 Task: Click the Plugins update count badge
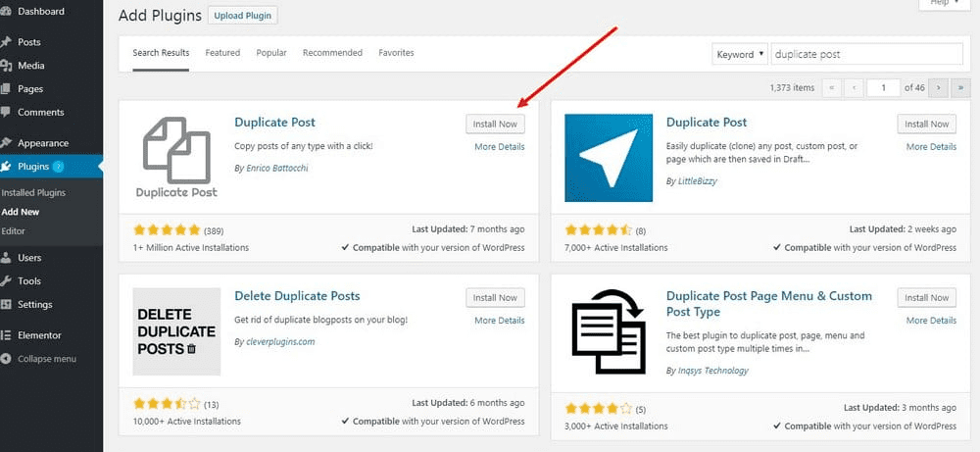point(58,167)
